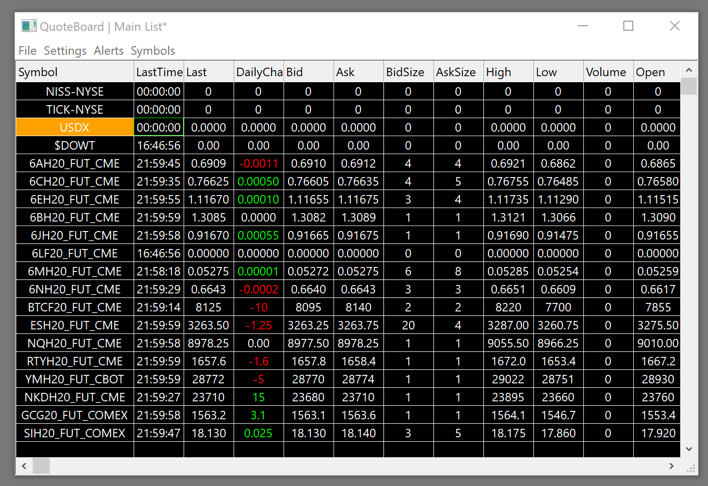The height and width of the screenshot is (486, 708).
Task: Click the green 0.00050 daily change value
Action: point(259,182)
